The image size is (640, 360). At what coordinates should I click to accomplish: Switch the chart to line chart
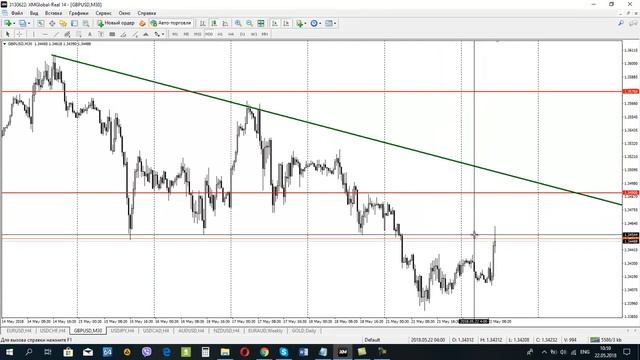tap(225, 23)
